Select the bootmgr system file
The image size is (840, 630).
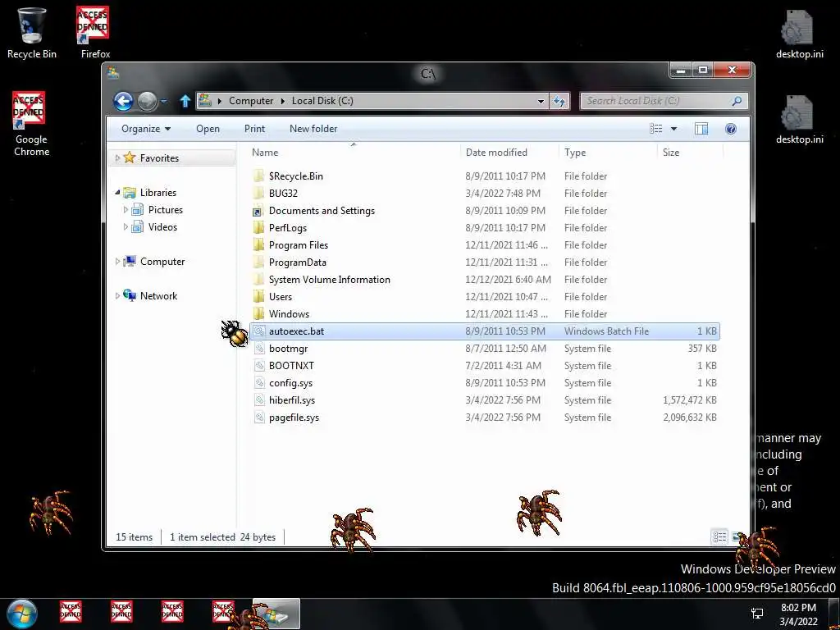tap(288, 348)
